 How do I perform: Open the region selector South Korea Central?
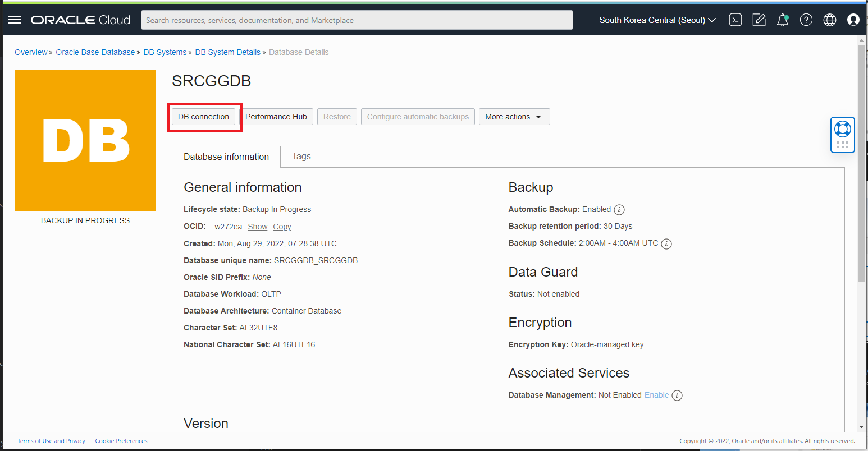pos(657,20)
